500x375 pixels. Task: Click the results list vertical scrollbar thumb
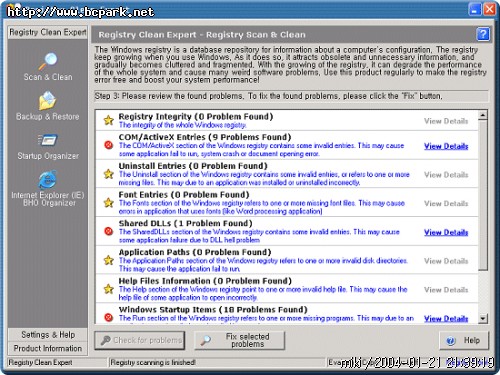coord(483,195)
